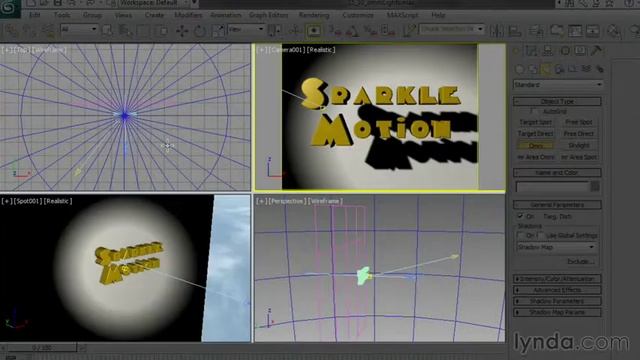Enable the Shadows On checkbox
Screen dimensions: 640x360
tap(520, 235)
